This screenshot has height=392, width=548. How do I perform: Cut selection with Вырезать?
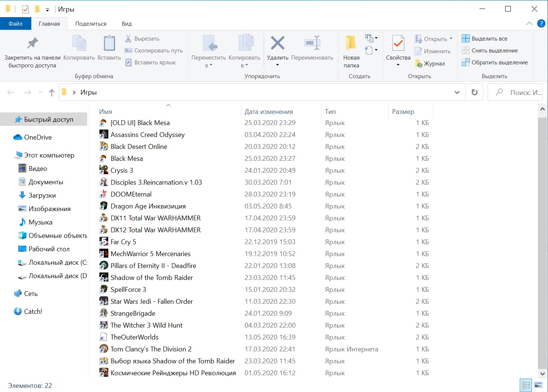pos(142,39)
